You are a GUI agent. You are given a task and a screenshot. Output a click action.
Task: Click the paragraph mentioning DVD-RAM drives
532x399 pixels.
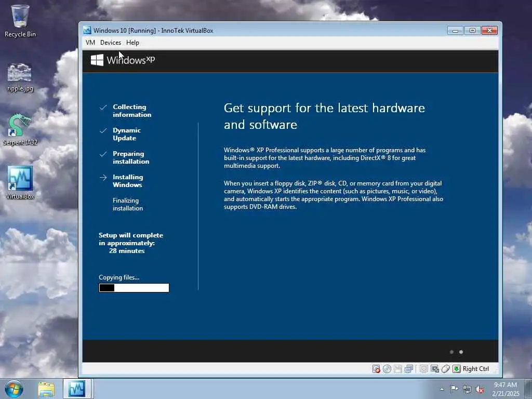tap(334, 195)
